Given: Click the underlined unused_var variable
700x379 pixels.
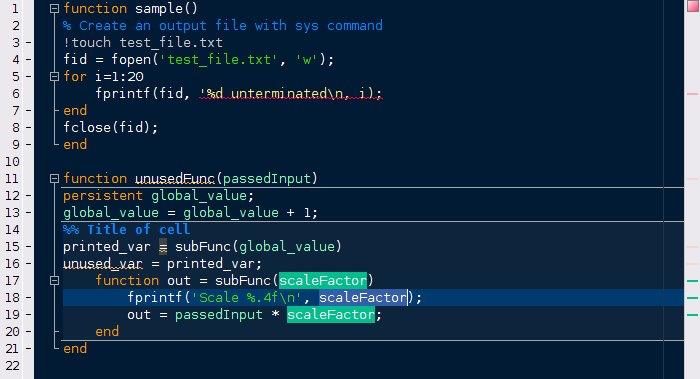Looking at the screenshot, I should click(103, 264).
